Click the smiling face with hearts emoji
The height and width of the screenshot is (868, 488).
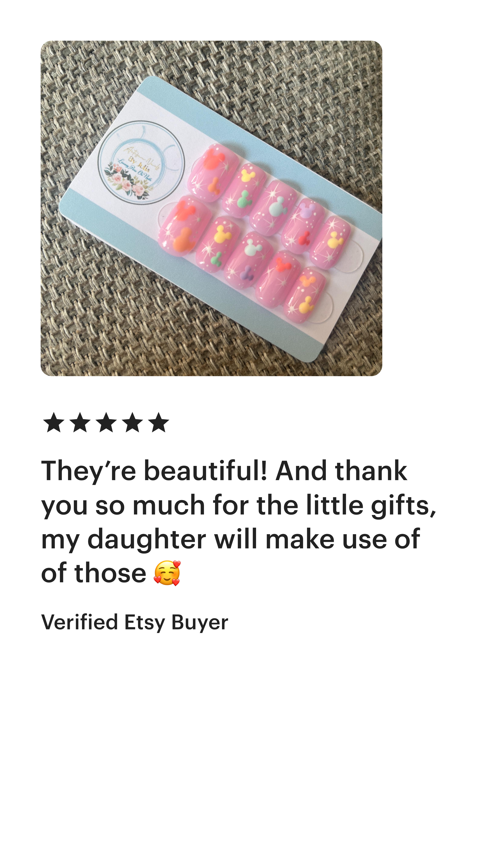[x=167, y=573]
